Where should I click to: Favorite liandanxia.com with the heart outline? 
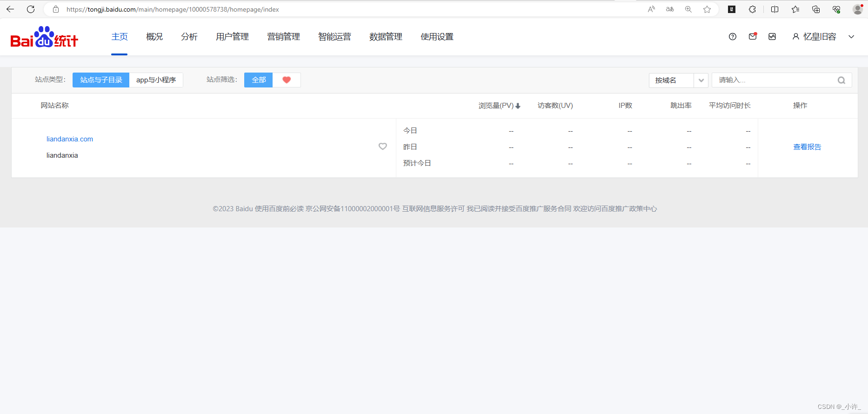[x=383, y=147]
